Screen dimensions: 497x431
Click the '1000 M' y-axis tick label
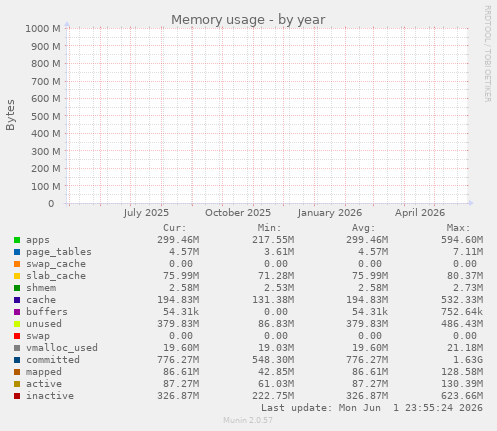pyautogui.click(x=43, y=29)
